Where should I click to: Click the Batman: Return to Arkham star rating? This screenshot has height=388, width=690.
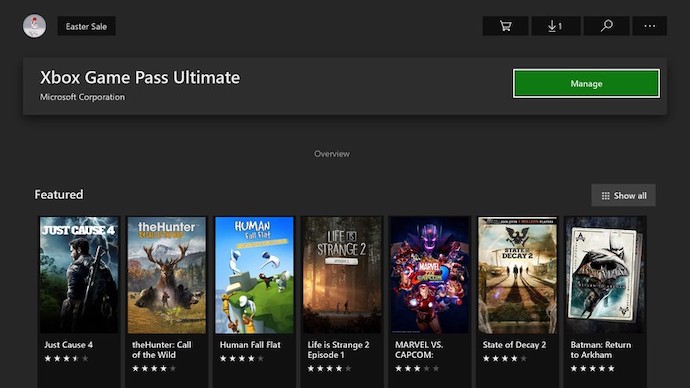click(592, 369)
